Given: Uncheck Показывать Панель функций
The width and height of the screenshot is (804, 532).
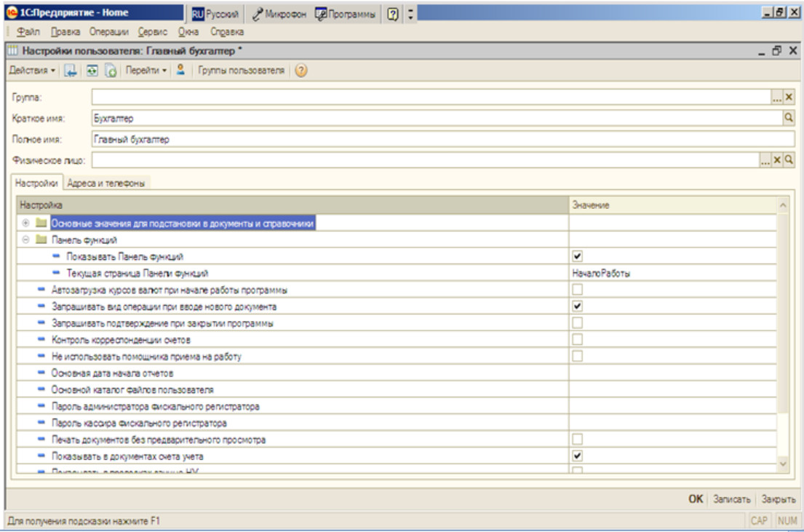Looking at the screenshot, I should coord(578,256).
